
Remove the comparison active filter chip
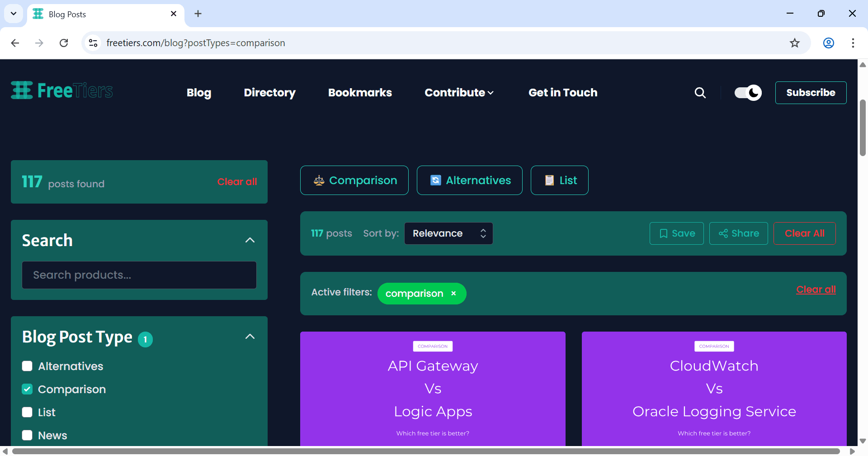tap(453, 294)
